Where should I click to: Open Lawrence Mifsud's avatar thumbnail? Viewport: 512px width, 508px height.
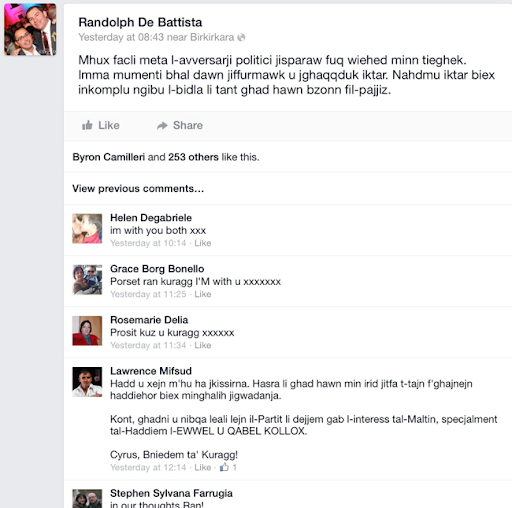point(87,382)
